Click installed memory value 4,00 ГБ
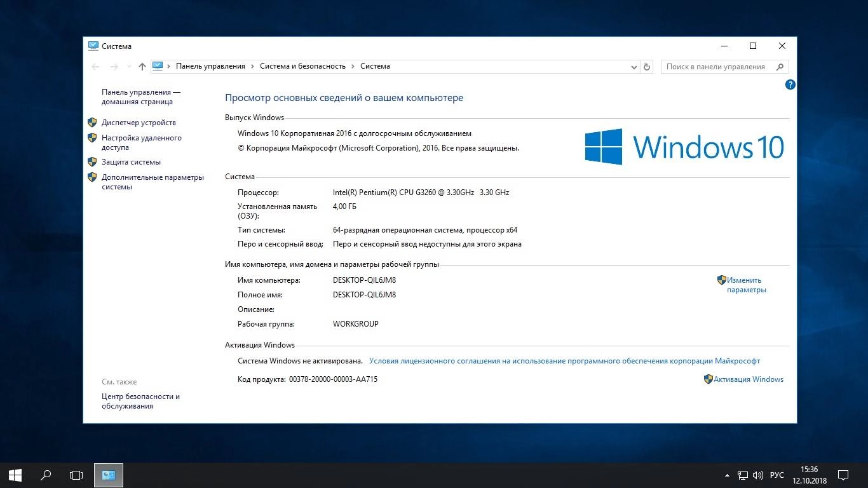868x488 pixels. pos(344,207)
